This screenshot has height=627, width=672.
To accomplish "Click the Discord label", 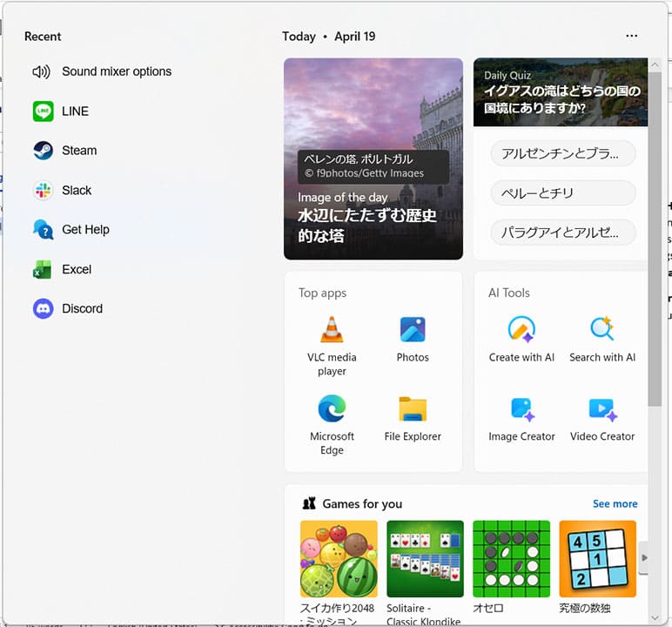I will 83,309.
